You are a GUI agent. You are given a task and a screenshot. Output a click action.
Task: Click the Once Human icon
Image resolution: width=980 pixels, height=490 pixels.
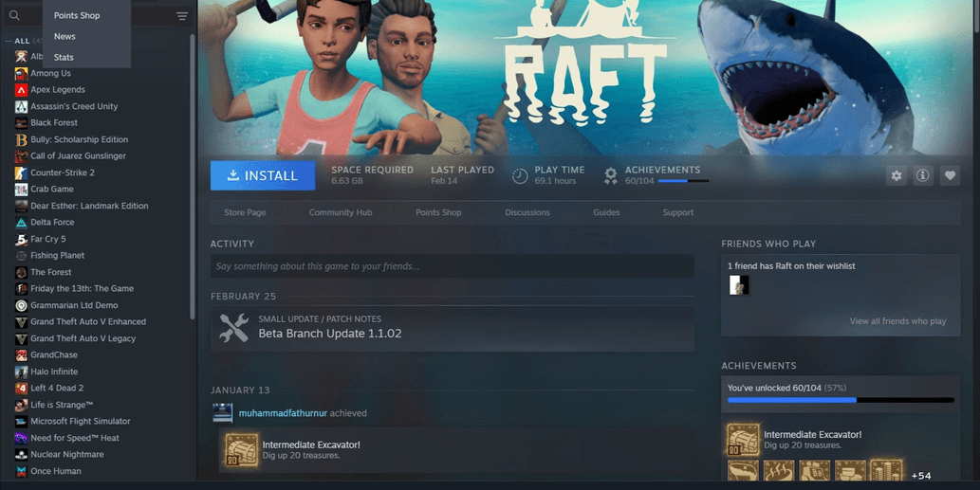(x=21, y=471)
